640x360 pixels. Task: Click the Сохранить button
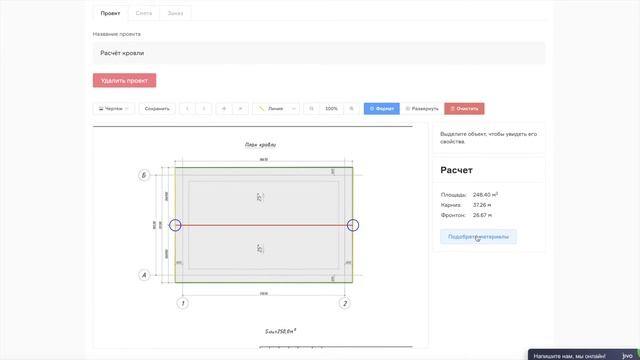157,109
